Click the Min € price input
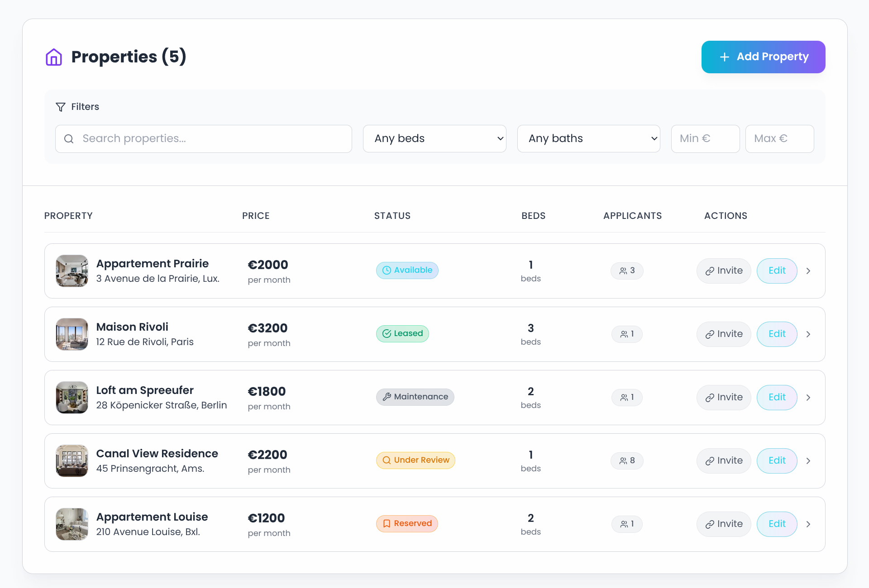Viewport: 869px width, 588px height. pyautogui.click(x=705, y=138)
